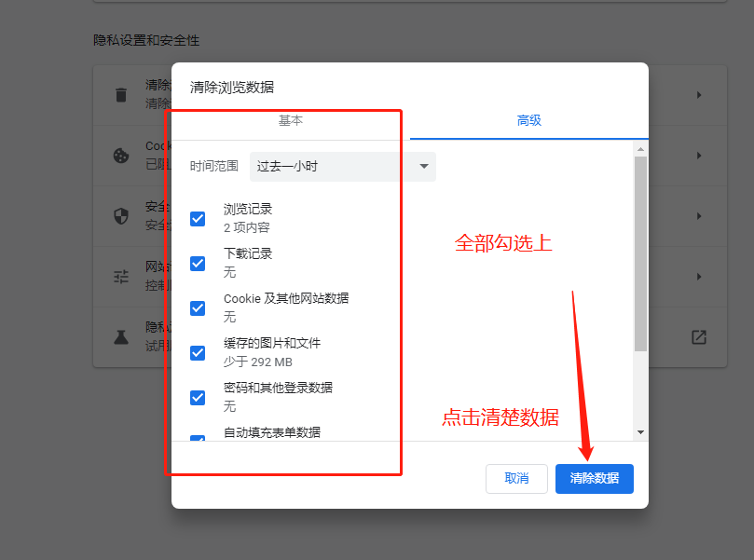Uncheck the 下载记录 checkbox
The height and width of the screenshot is (560, 754).
tap(198, 264)
